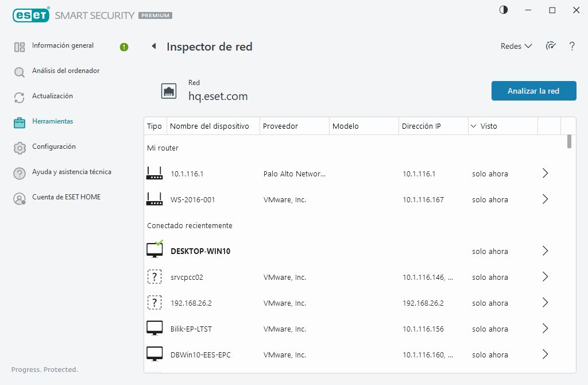Open help with the question mark icon
Image resolution: width=588 pixels, height=385 pixels.
(x=572, y=46)
